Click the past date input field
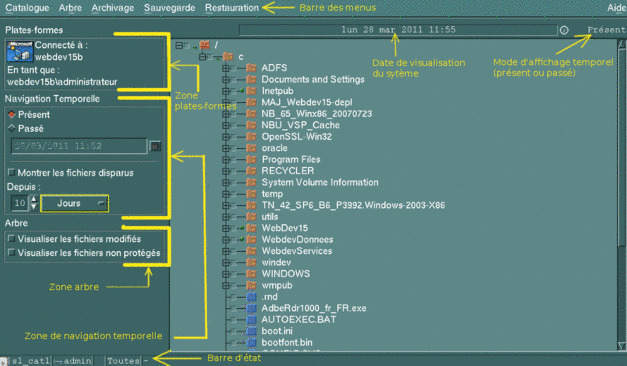627x366 pixels. point(79,146)
